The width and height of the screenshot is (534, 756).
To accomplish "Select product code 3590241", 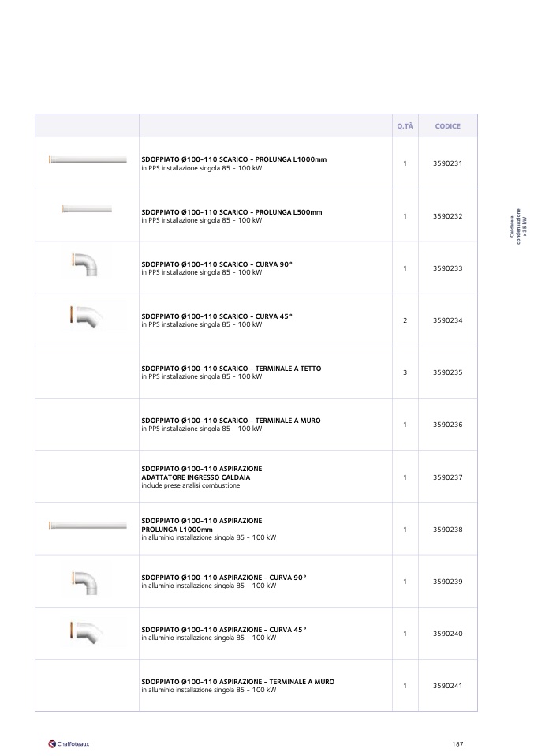I will point(447,686).
